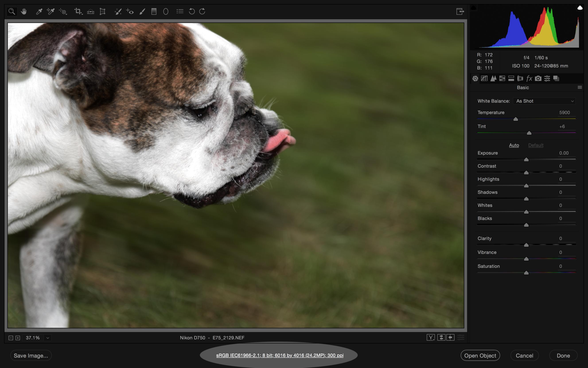Select the Graduated Filter tool

(x=154, y=12)
